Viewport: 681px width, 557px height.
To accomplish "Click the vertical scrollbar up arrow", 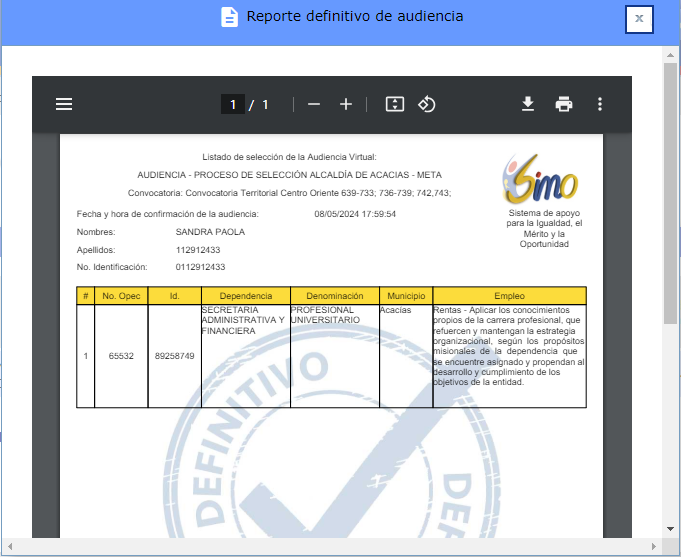I will (x=671, y=54).
